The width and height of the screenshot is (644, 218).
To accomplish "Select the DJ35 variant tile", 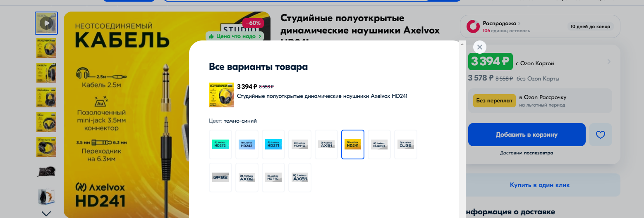I will click(x=406, y=145).
